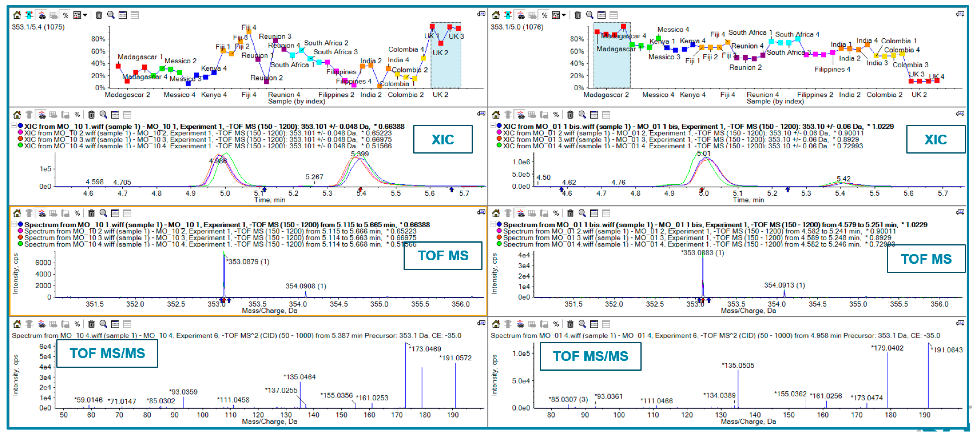Screen dimensions: 980x438
Task: Toggle percent button in right TOF MS toolbar
Action: 556,213
